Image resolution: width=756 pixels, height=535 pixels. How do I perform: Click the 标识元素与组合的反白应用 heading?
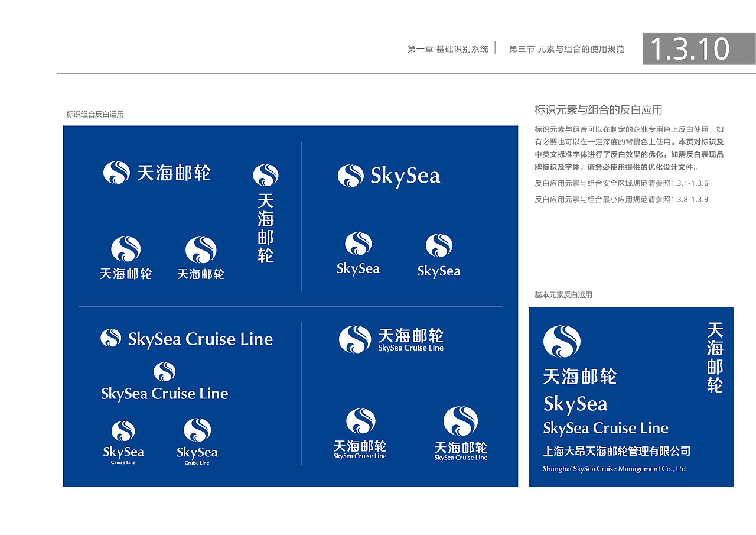[598, 109]
